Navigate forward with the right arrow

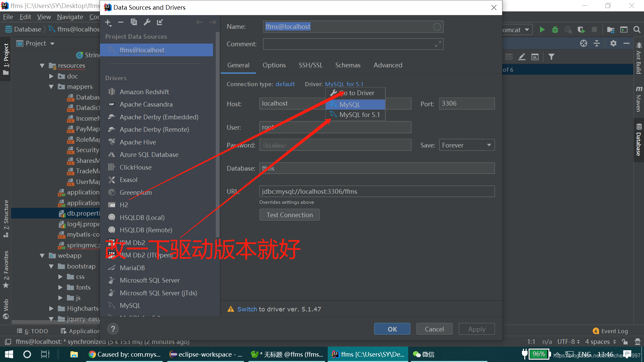(x=213, y=22)
